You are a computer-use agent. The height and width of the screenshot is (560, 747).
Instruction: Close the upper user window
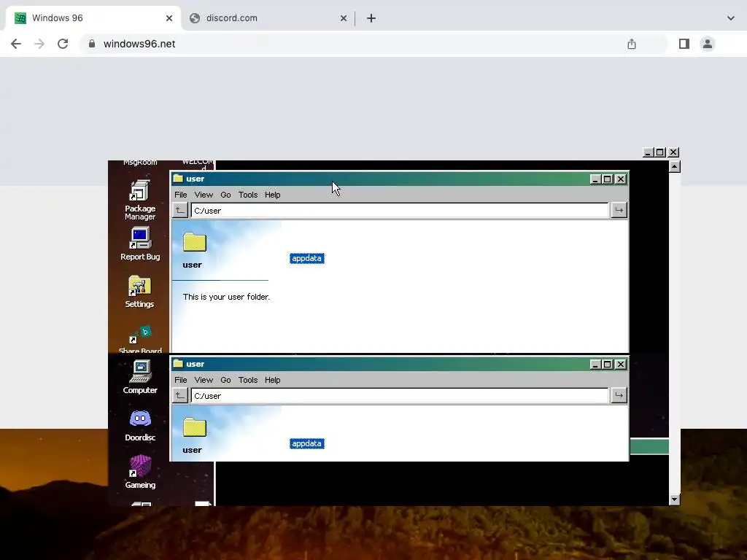620,179
